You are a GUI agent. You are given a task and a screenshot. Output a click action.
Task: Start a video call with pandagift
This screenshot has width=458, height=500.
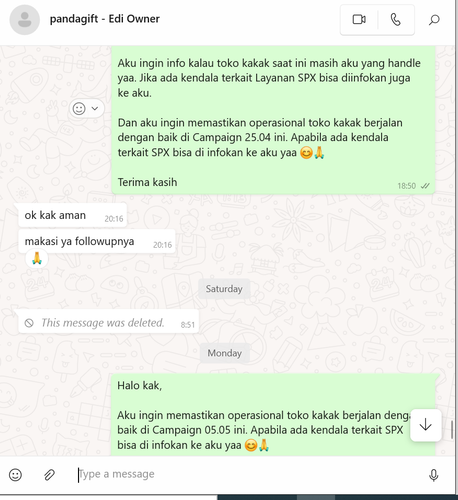point(359,20)
